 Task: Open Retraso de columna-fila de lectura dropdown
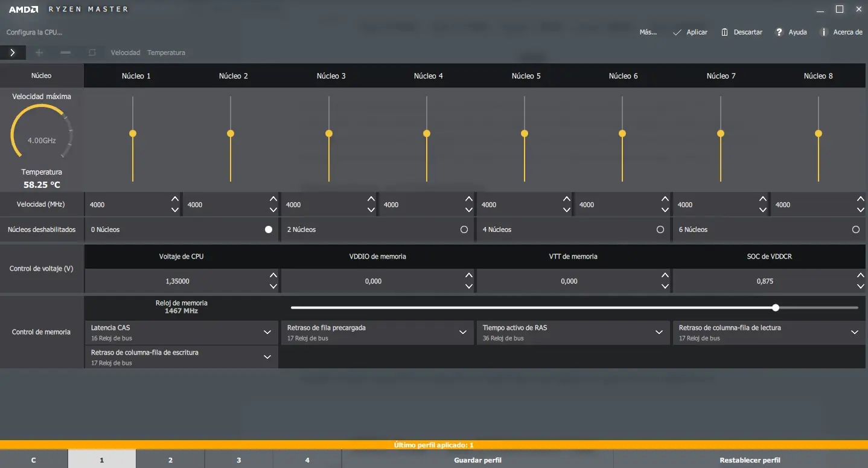769,333
